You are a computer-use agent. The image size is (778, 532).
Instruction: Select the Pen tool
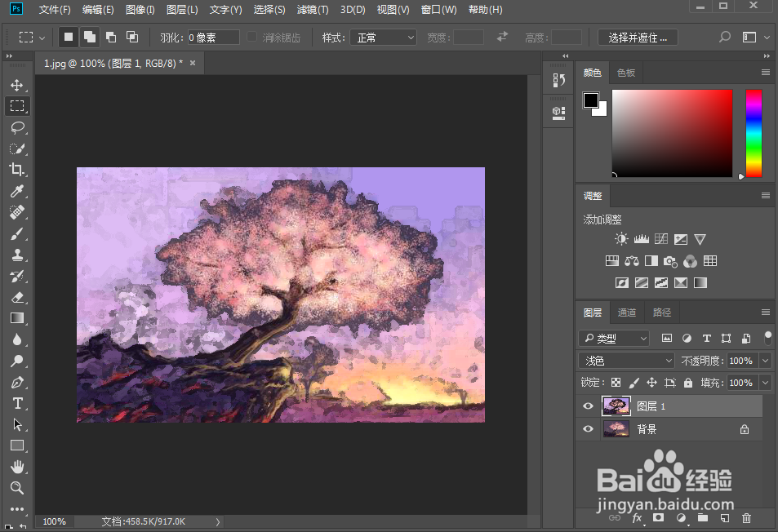pos(17,382)
